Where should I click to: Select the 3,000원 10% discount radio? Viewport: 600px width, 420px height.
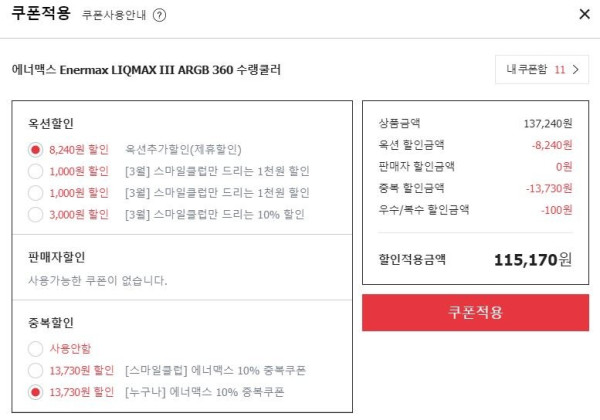[35, 214]
